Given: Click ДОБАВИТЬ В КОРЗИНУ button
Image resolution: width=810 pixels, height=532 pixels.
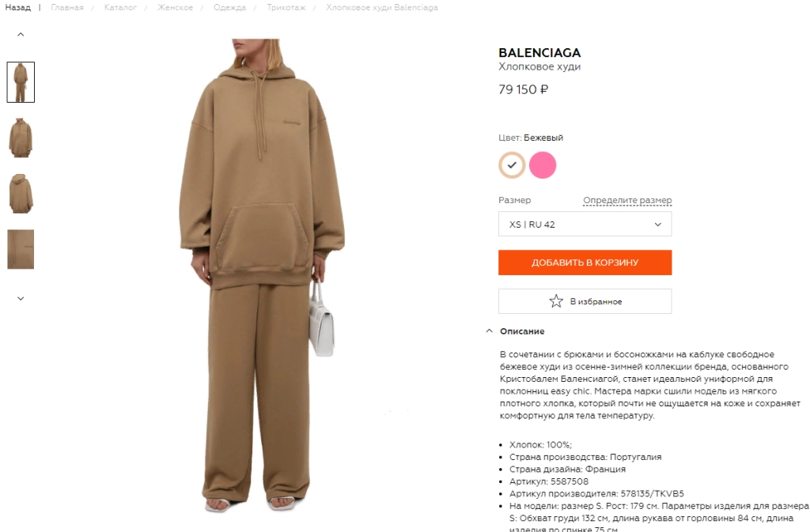Looking at the screenshot, I should (585, 262).
